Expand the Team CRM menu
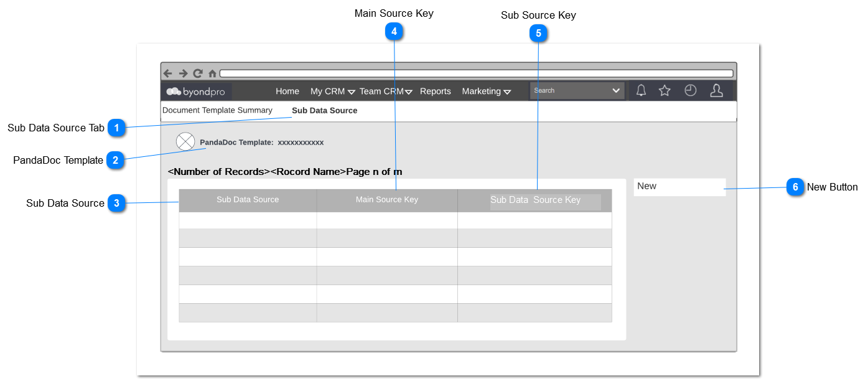 (x=386, y=92)
